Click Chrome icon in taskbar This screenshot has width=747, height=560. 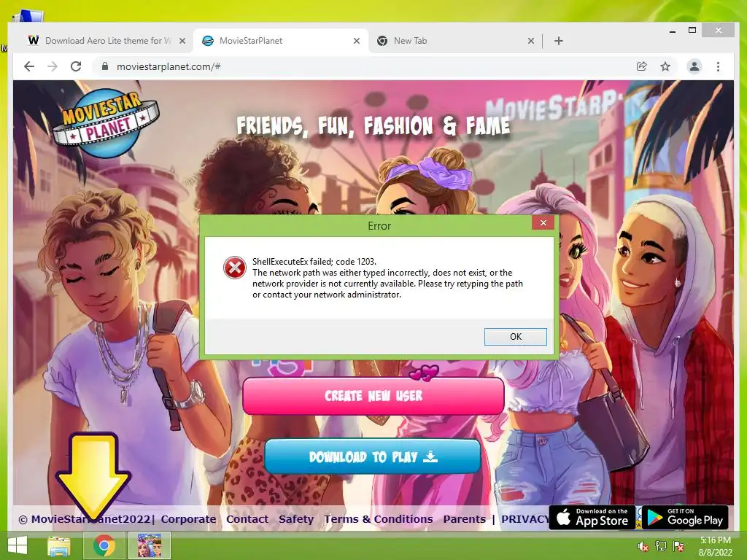[x=104, y=545]
